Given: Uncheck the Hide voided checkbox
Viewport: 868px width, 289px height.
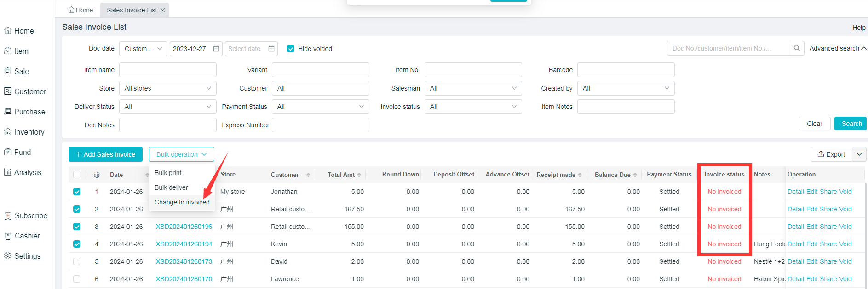Looking at the screenshot, I should (291, 49).
